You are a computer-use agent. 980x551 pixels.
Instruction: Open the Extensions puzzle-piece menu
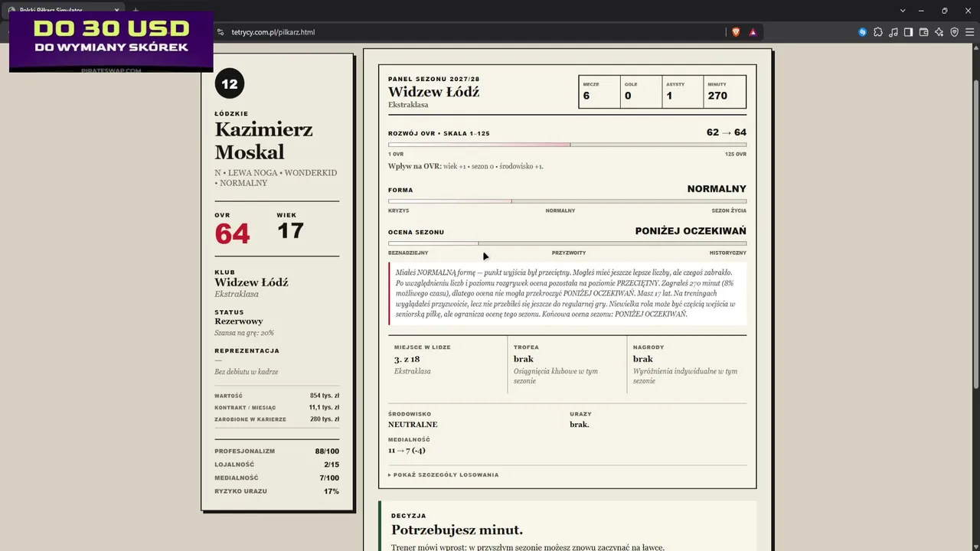[x=878, y=32]
